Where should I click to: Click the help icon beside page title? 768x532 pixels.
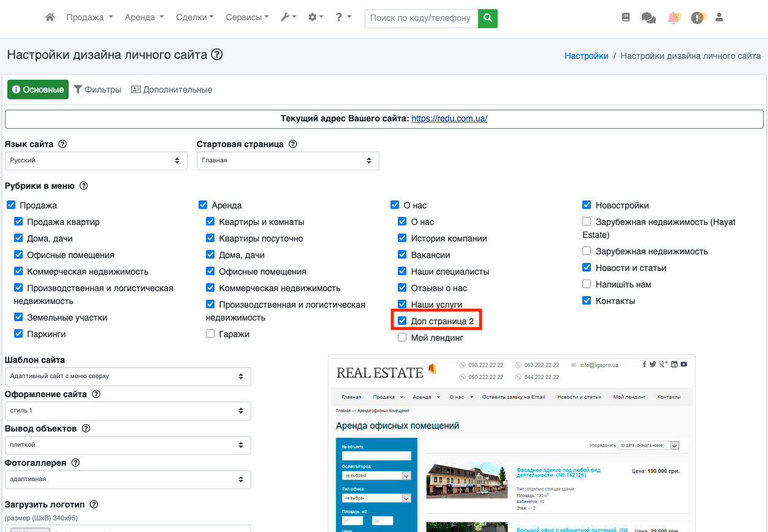coord(216,55)
